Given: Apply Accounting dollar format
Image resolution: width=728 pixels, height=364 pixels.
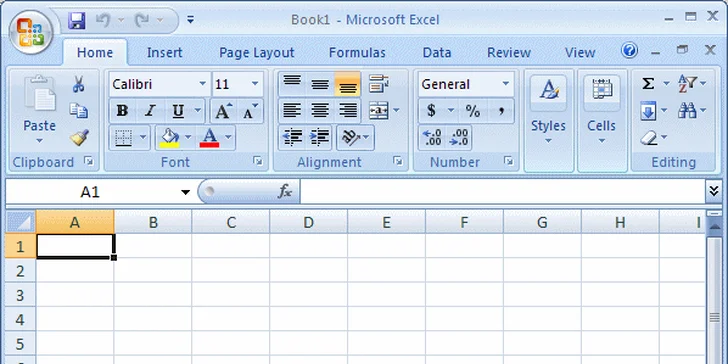Looking at the screenshot, I should tap(431, 111).
